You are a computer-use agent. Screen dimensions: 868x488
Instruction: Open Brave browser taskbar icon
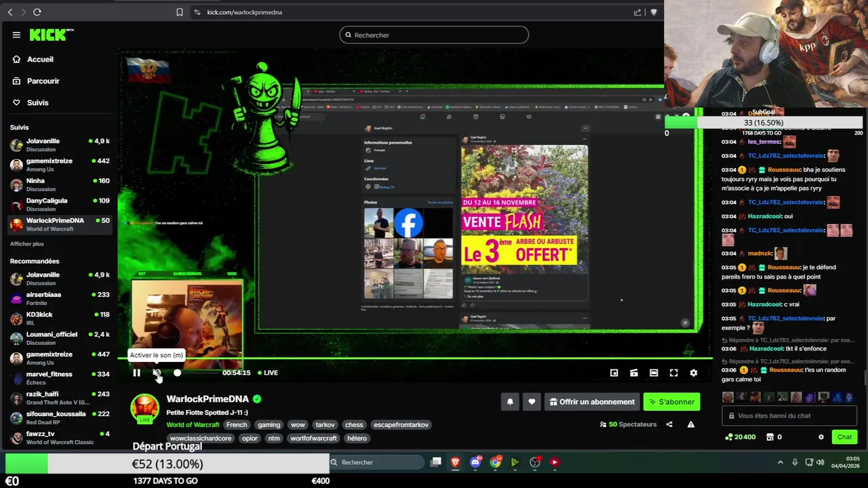point(456,462)
